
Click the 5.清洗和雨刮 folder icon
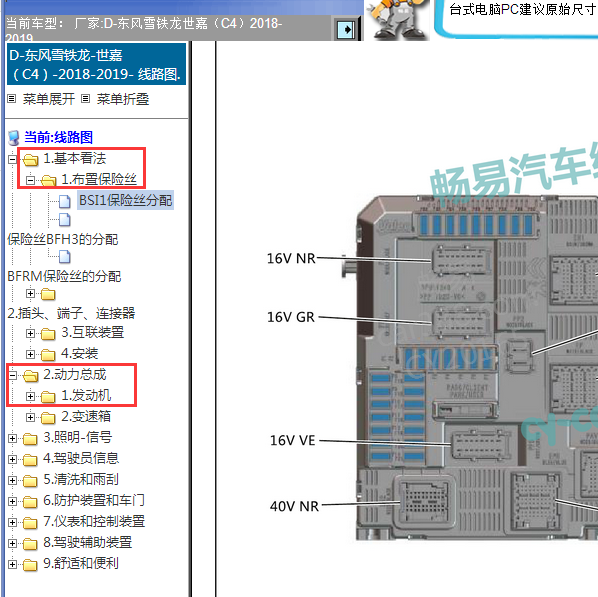(x=31, y=481)
